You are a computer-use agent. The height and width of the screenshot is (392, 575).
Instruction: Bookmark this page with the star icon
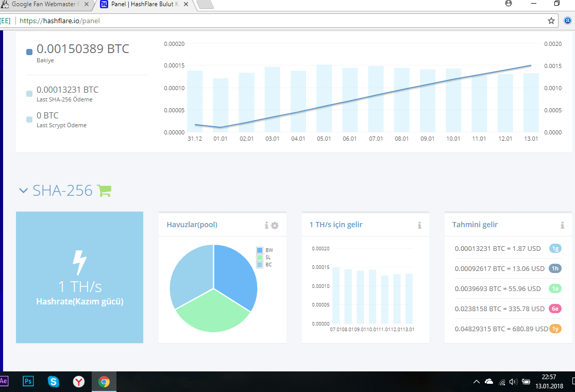pos(551,21)
